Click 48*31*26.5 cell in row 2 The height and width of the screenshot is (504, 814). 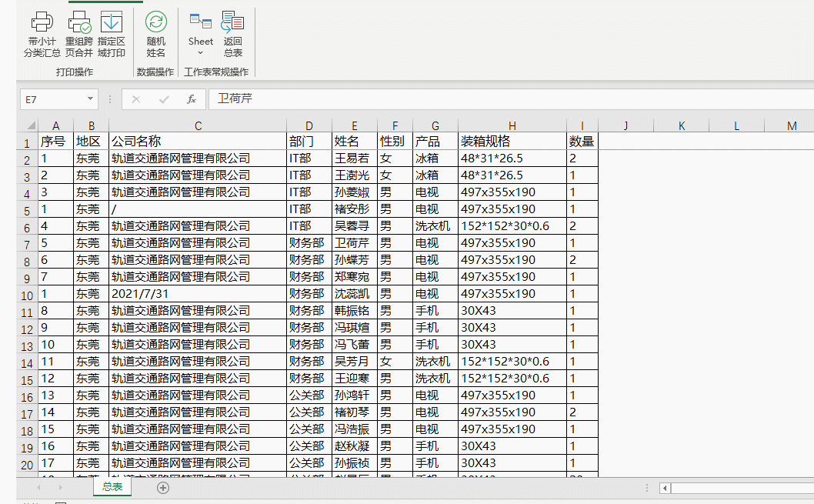click(x=512, y=159)
